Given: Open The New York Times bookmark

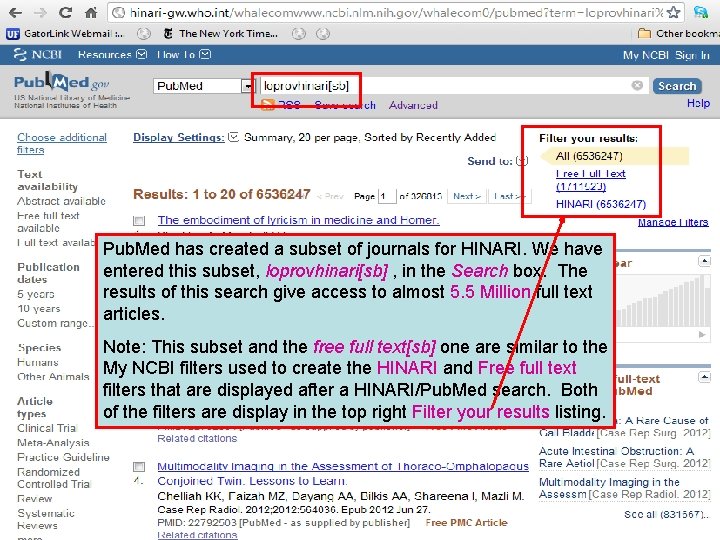Looking at the screenshot, I should (x=221, y=34).
